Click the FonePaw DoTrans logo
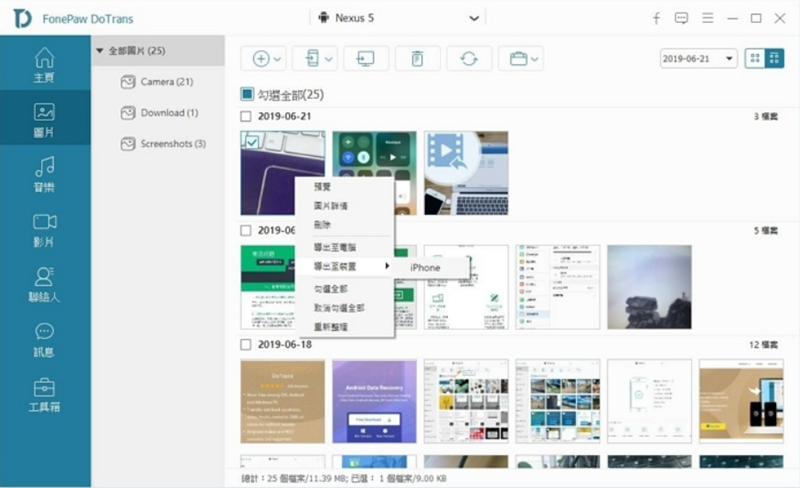 pyautogui.click(x=22, y=18)
